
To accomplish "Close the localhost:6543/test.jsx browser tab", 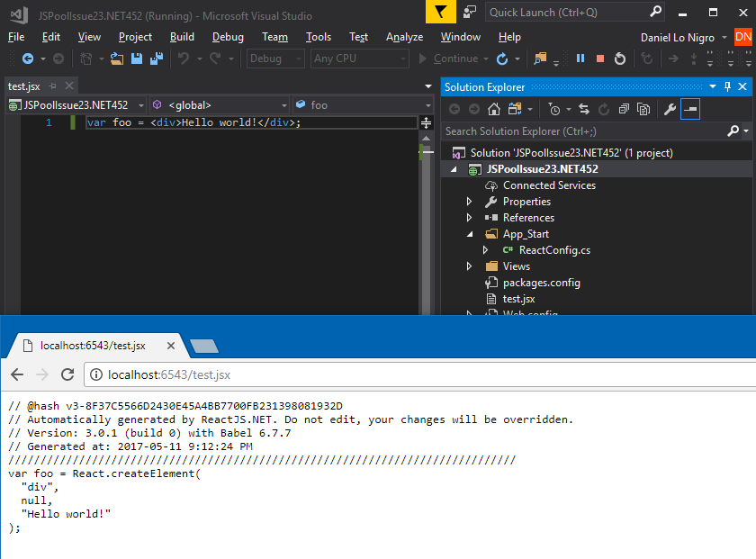I will point(171,346).
